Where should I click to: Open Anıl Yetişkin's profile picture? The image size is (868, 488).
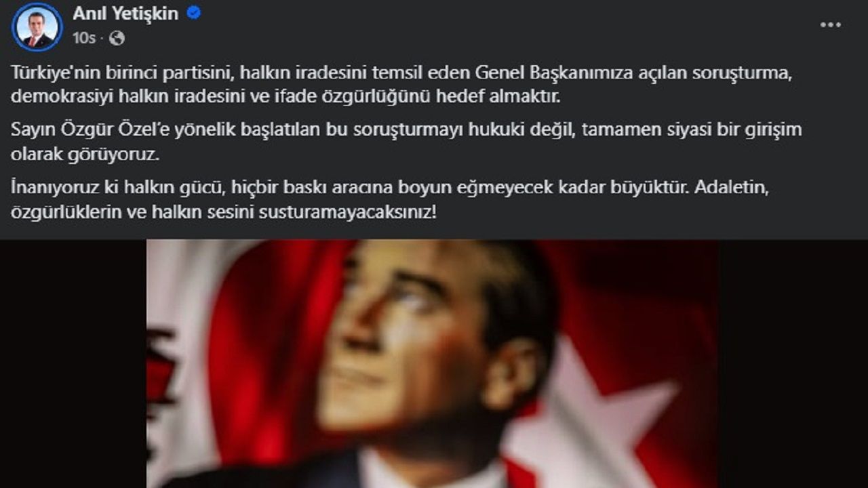click(x=37, y=27)
